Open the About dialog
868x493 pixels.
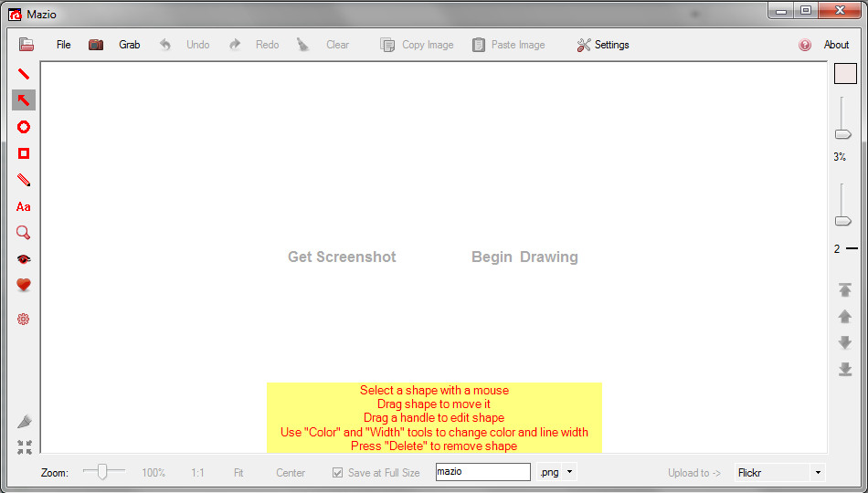point(836,45)
